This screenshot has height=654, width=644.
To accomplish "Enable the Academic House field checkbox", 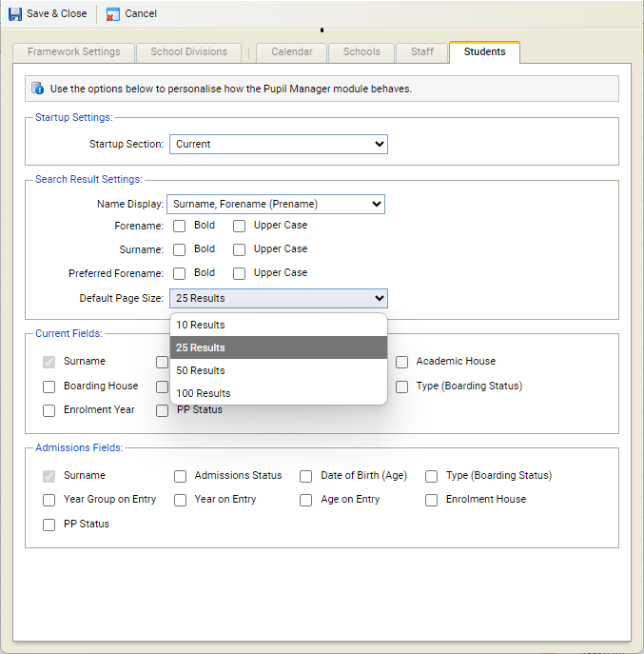I will [402, 362].
